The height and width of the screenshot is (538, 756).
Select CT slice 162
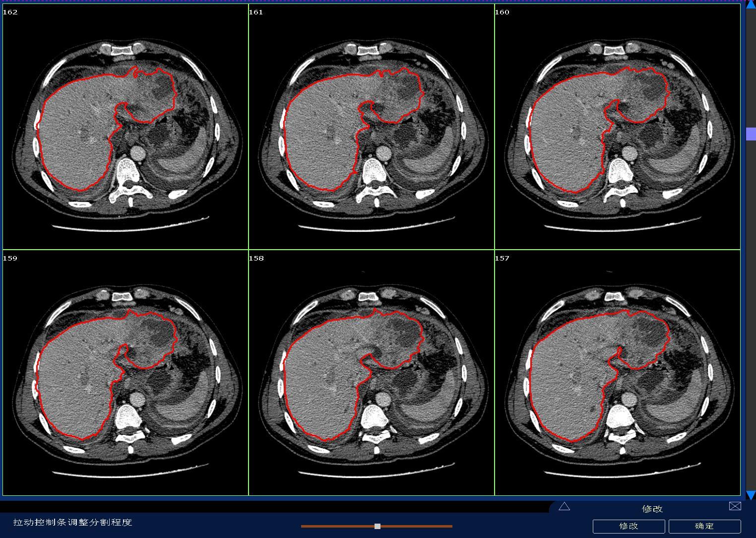point(126,127)
